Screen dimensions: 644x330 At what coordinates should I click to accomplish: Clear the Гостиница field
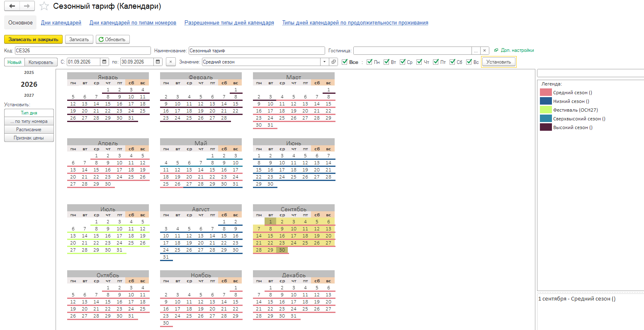pyautogui.click(x=485, y=51)
